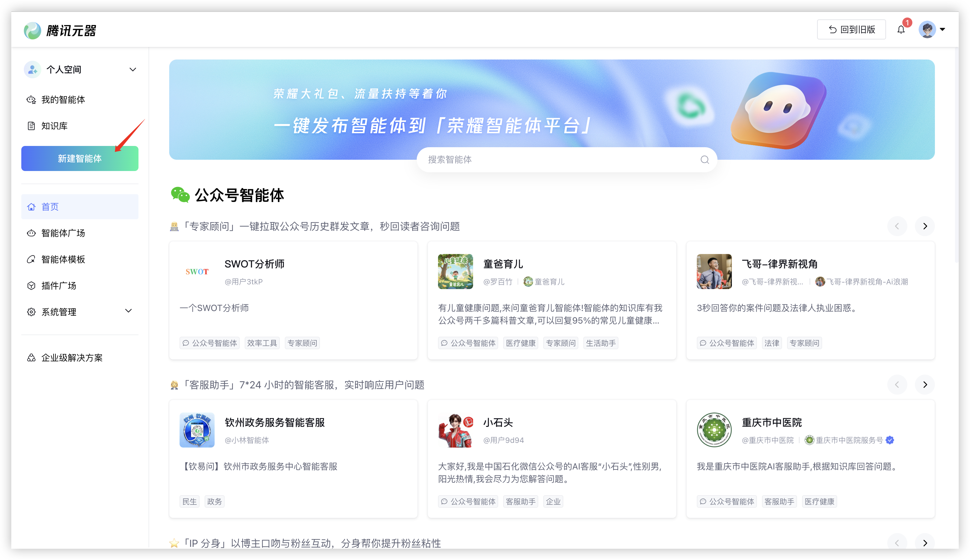Show next 专家顾问 agents with right arrow
The width and height of the screenshot is (970, 560).
point(925,226)
